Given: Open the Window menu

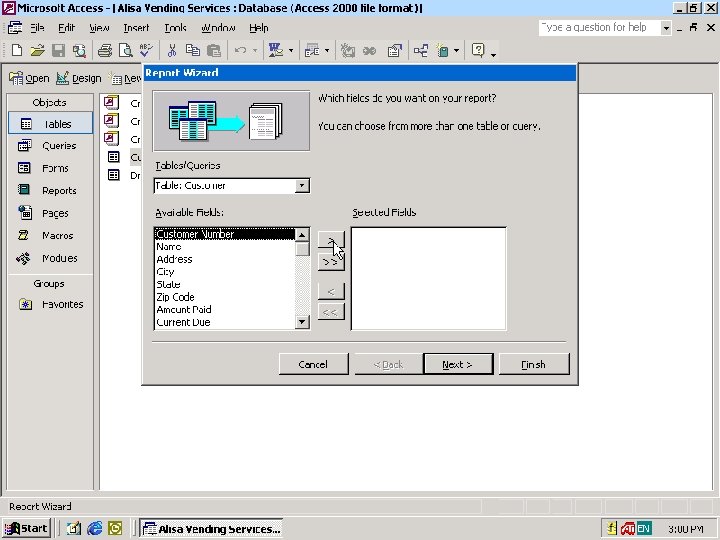Looking at the screenshot, I should coord(218,28).
